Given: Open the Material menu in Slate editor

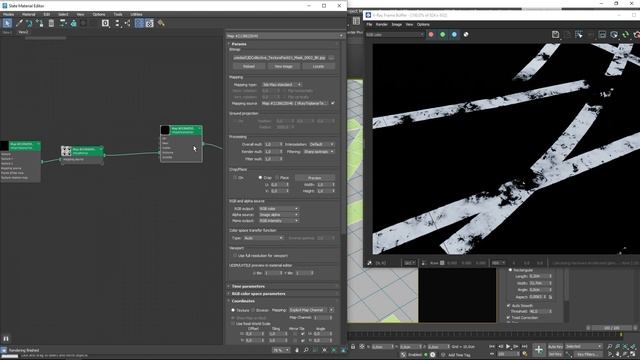Looking at the screenshot, I should pos(29,14).
